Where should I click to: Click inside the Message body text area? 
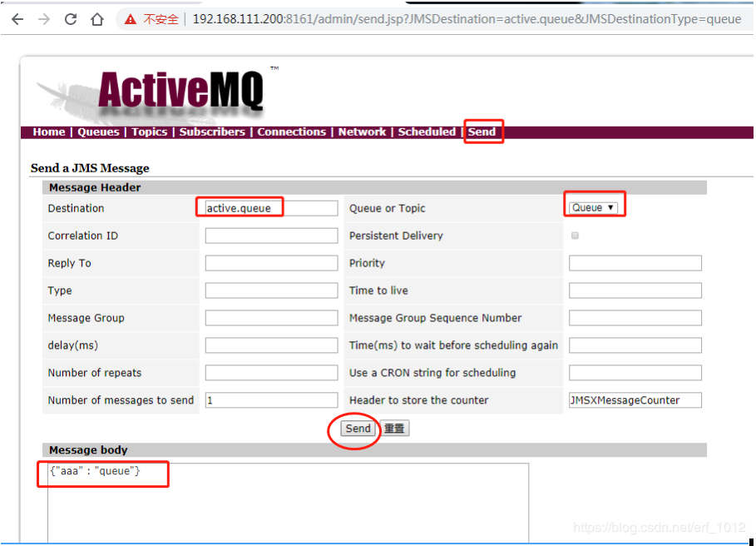[x=288, y=503]
